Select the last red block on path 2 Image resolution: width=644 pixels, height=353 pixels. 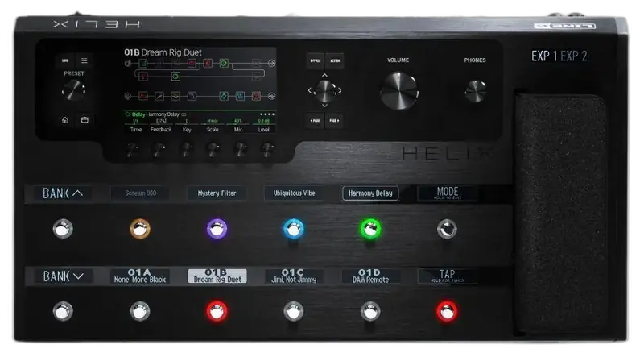[256, 96]
